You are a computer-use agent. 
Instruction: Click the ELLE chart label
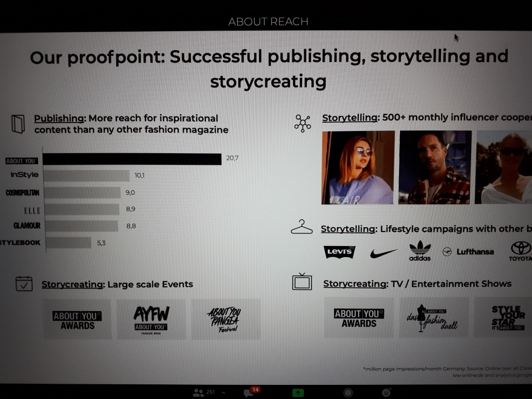[32, 211]
